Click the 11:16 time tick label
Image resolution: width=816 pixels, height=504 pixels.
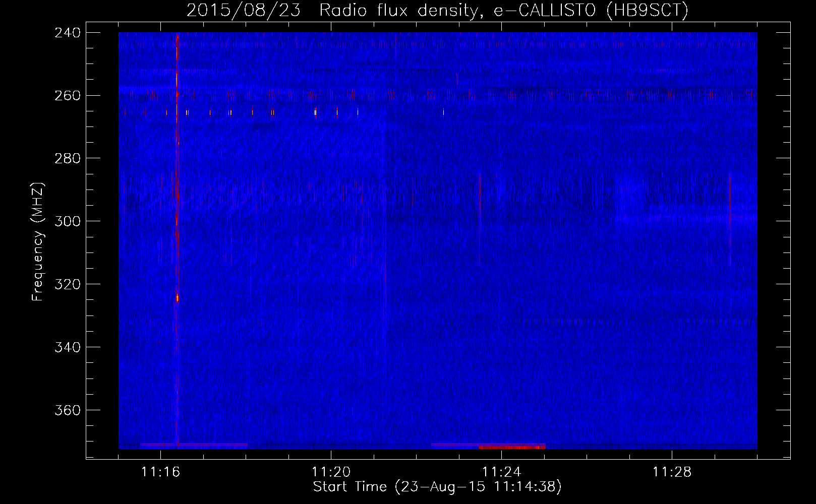coord(160,472)
